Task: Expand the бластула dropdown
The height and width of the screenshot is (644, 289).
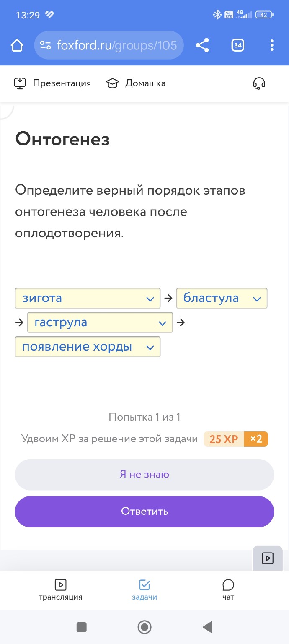Action: 222,298
